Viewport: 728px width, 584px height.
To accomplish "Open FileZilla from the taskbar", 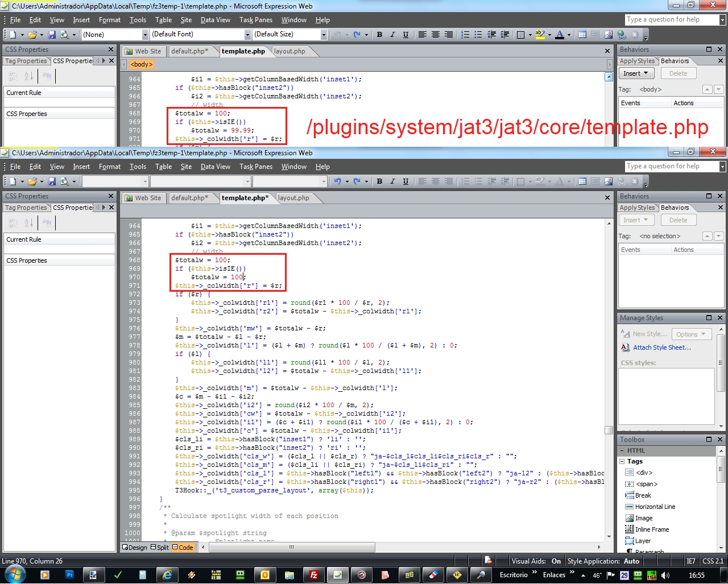I will tap(313, 575).
